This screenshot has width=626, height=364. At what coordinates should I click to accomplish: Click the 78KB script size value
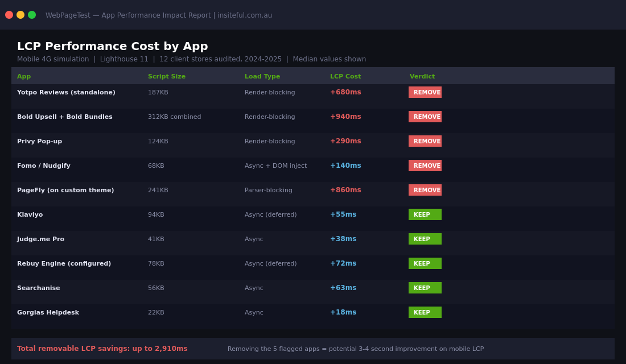(x=156, y=263)
